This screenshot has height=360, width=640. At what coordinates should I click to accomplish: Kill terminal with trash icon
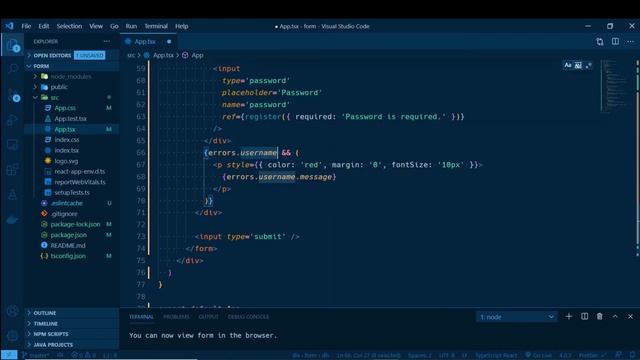click(600, 316)
